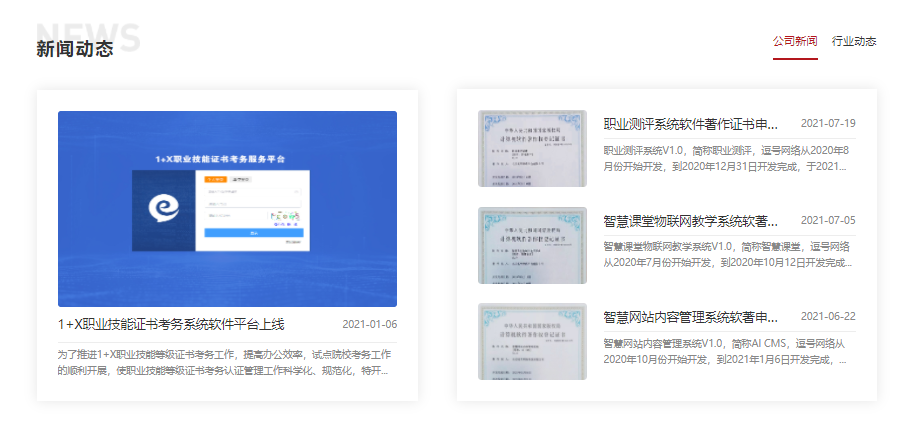
Task: Switch to the 公司新闻 tab
Action: tap(795, 41)
